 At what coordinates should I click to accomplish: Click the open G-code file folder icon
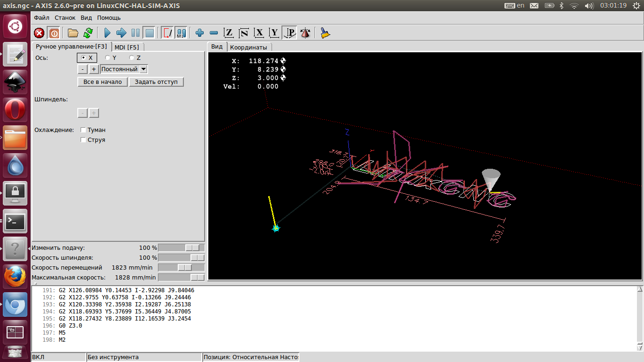[x=73, y=33]
